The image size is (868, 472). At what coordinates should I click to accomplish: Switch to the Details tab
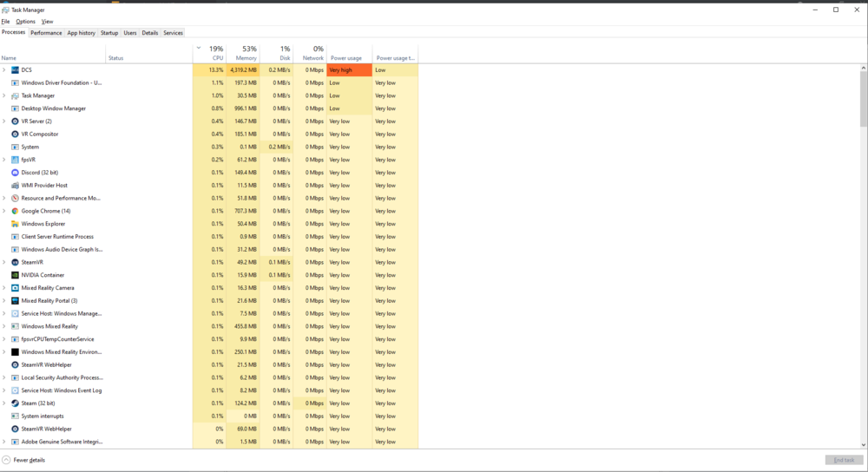tap(149, 33)
